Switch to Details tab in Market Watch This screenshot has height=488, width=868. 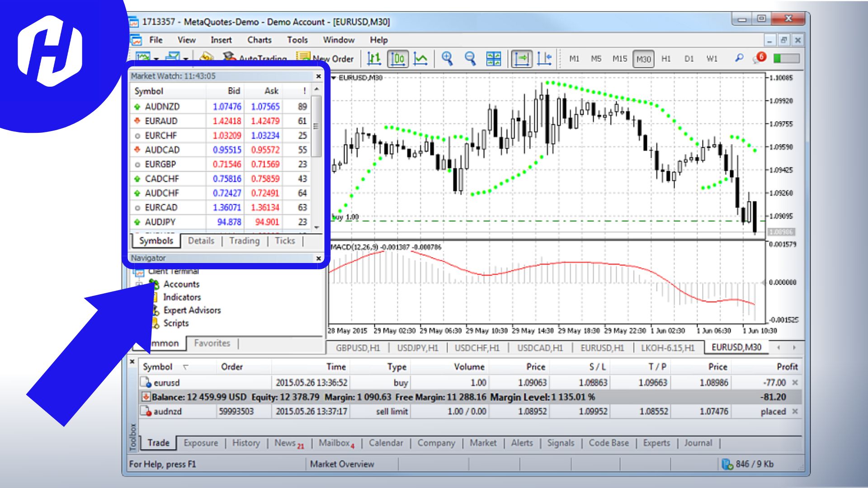201,241
